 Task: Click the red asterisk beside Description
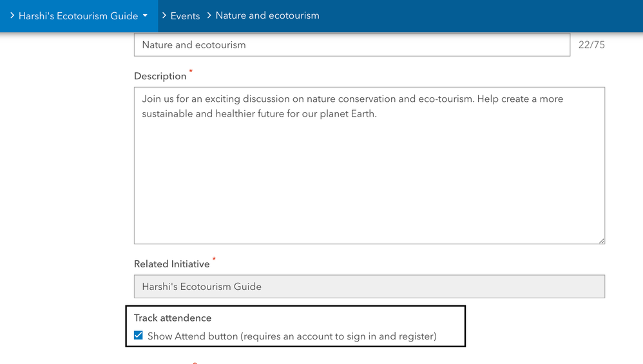coord(191,71)
